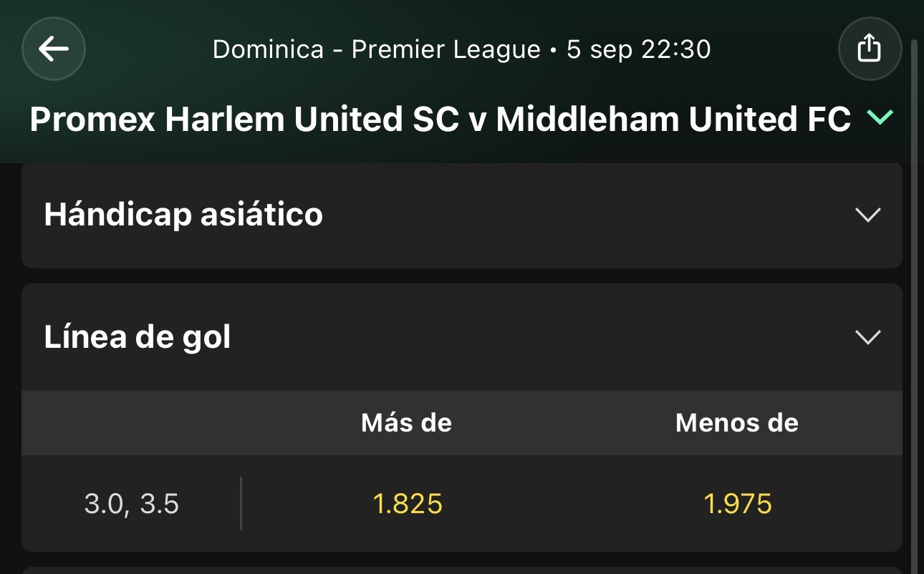This screenshot has width=924, height=574.
Task: Open match switcher via green chevron
Action: coord(880,118)
